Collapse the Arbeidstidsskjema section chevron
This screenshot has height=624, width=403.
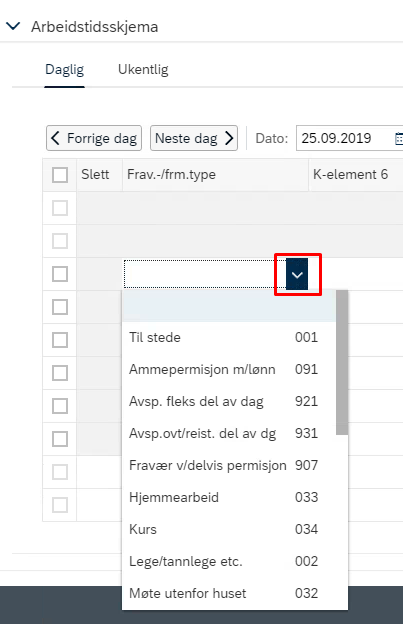pos(13,27)
